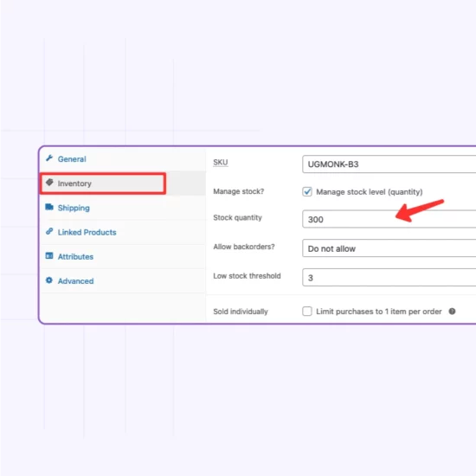Screen dimensions: 476x476
Task: Click the Stock quantity field showing 300
Action: click(389, 219)
